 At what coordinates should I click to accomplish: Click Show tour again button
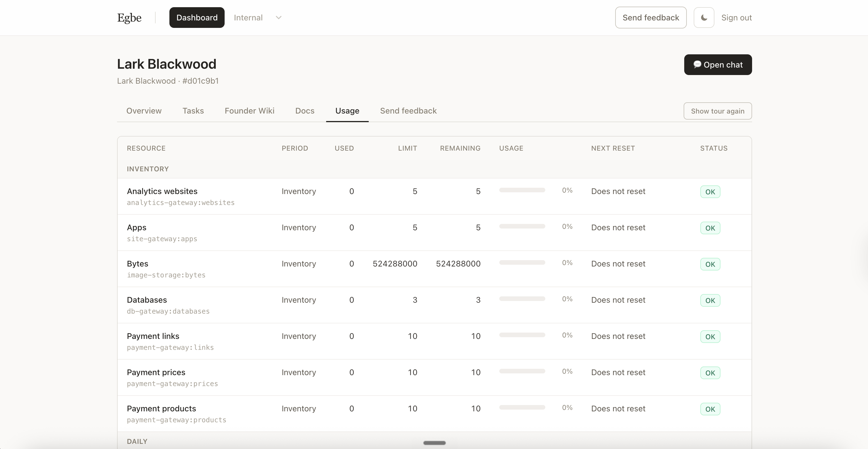pos(717,111)
